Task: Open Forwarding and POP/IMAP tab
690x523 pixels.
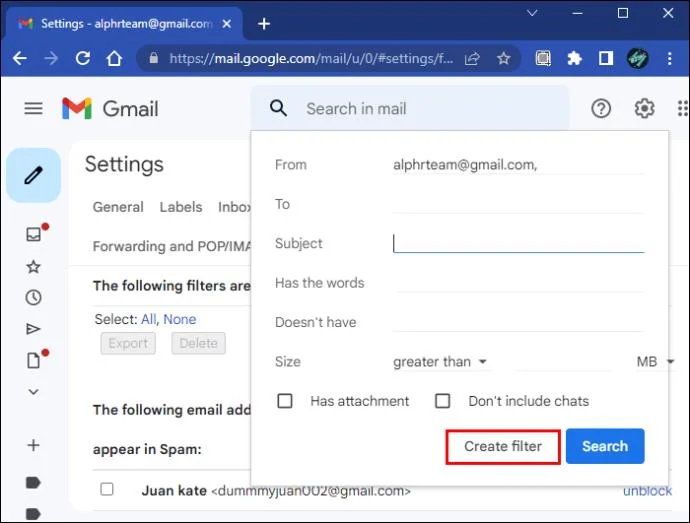Action: [172, 246]
